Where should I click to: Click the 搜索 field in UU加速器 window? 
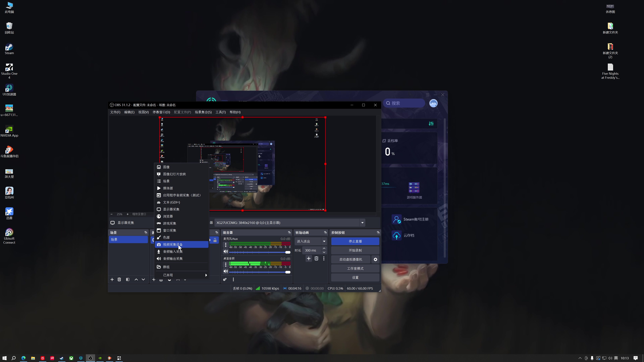(x=404, y=103)
